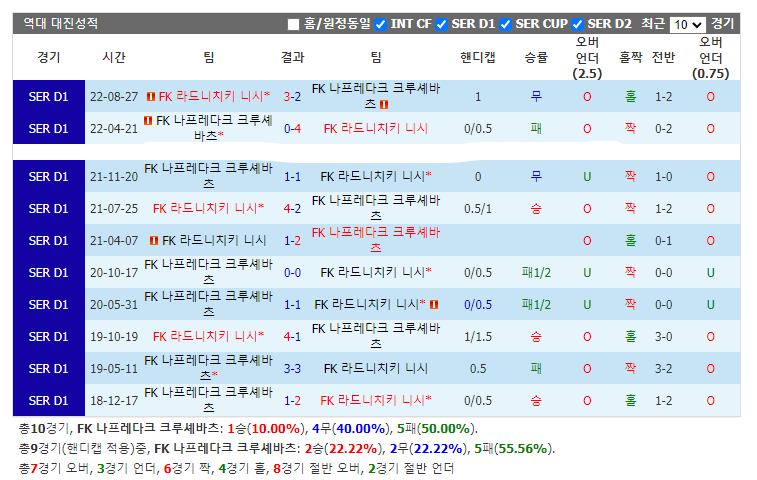Open the 4-2 result of 21-07-25 match

(x=292, y=209)
